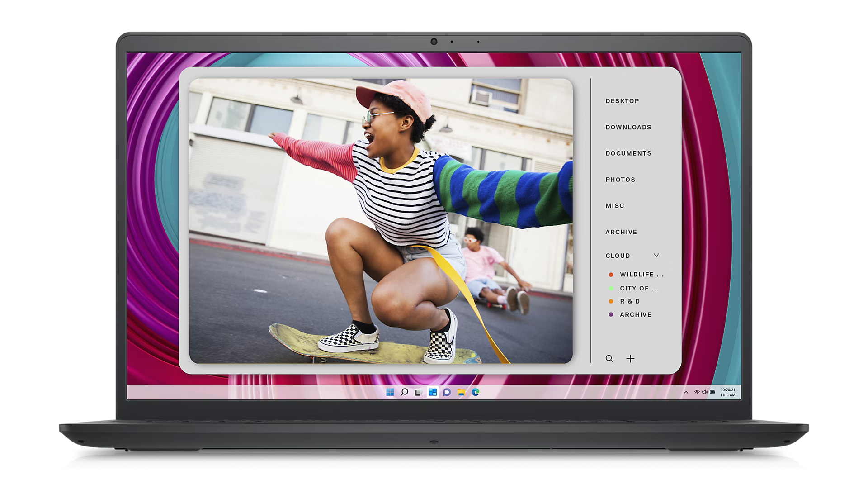Select the R & D cloud folder
The image size is (868, 489).
pos(630,301)
